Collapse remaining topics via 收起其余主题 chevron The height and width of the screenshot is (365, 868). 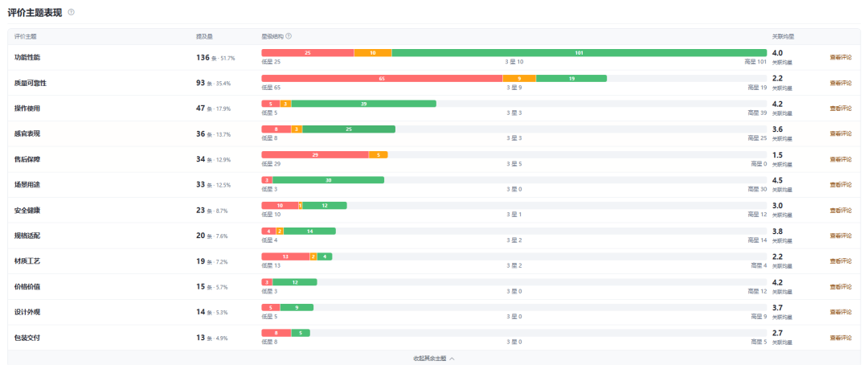point(452,359)
